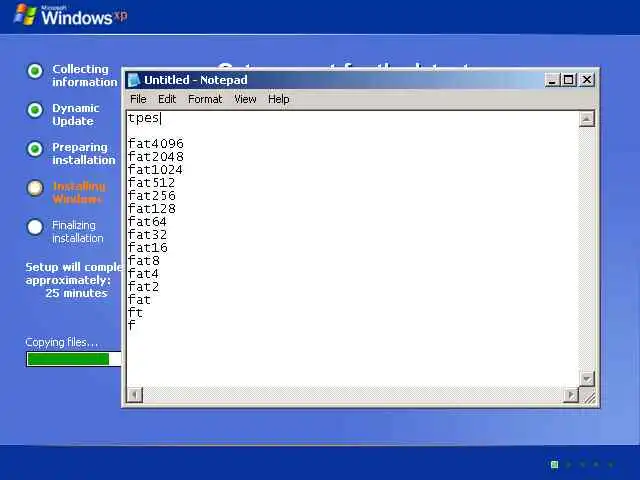Click the Installing Windows step indicator

(x=35, y=188)
